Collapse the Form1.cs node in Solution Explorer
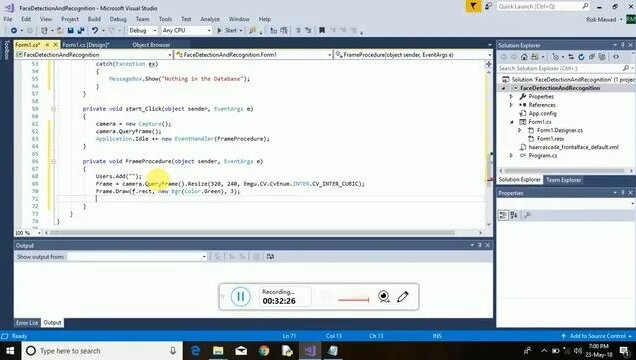Screen dimensions: 636x360 [x=511, y=122]
